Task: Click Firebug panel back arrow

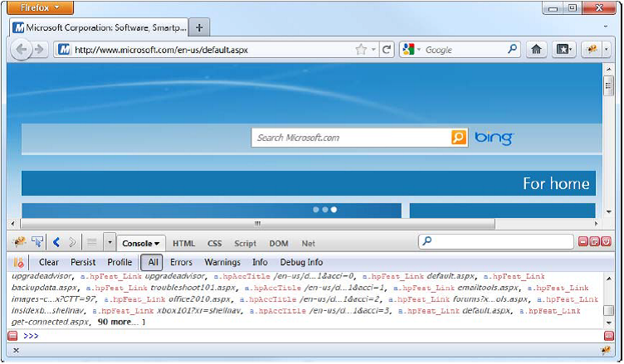Action: click(x=56, y=242)
